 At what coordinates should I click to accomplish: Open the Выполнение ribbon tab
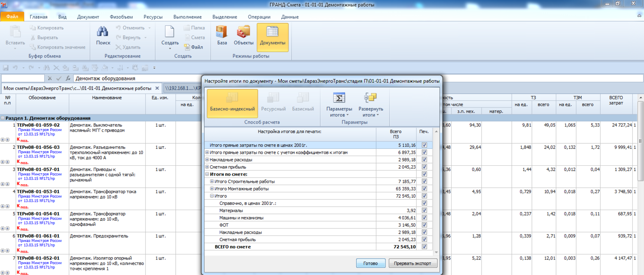point(187,17)
